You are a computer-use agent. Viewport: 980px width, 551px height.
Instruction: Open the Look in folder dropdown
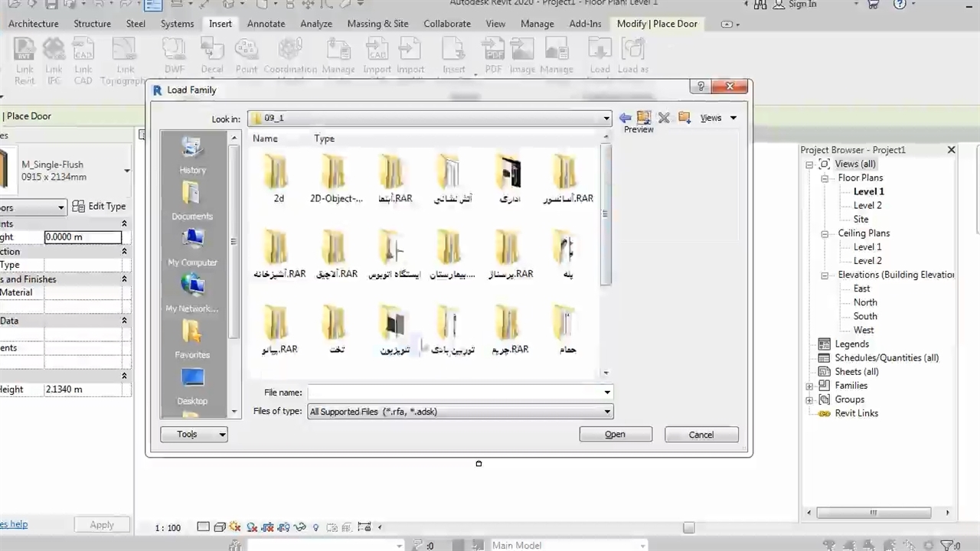tap(606, 119)
